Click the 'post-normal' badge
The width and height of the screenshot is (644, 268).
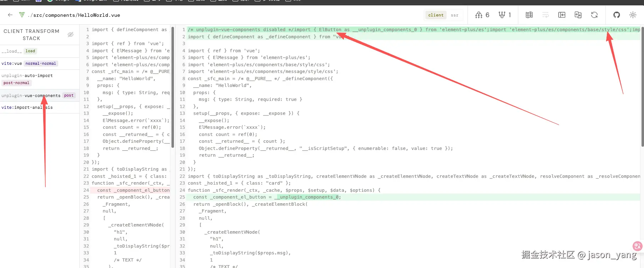[x=16, y=83]
